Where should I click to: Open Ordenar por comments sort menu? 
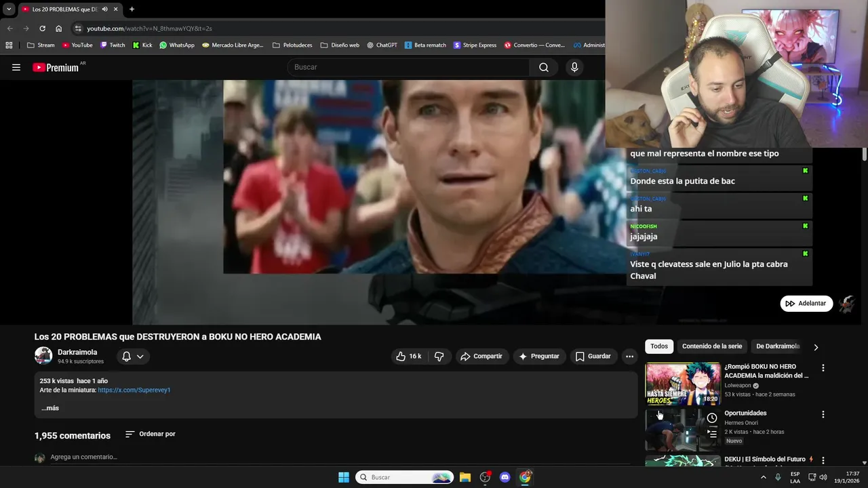pos(151,434)
